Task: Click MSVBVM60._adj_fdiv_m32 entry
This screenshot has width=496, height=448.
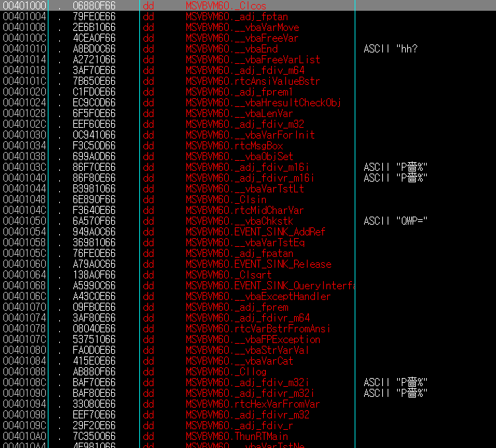Action: pos(245,124)
